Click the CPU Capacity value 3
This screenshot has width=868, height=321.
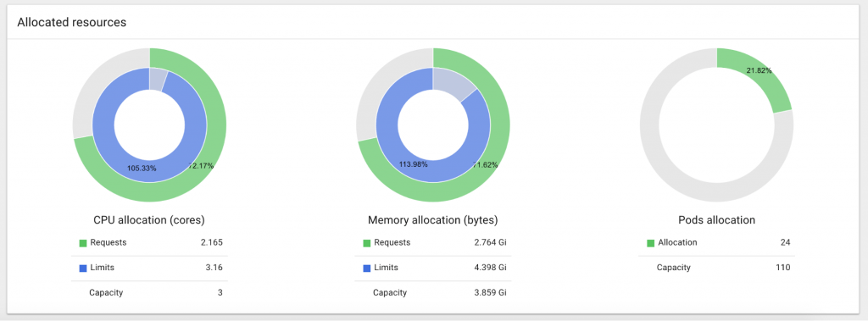click(220, 293)
